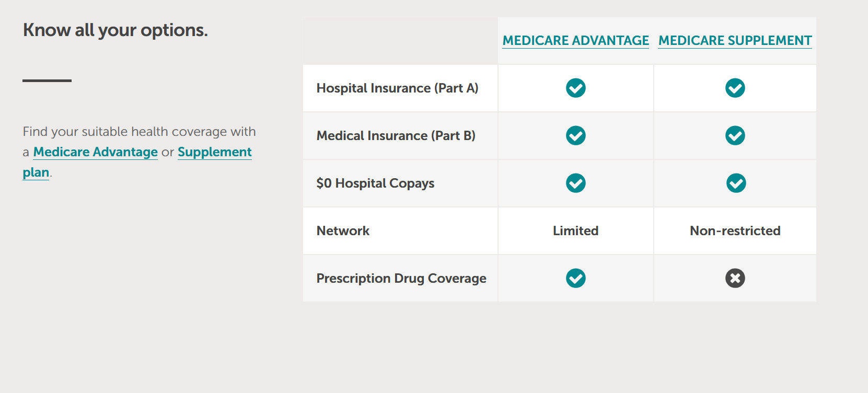Image resolution: width=868 pixels, height=393 pixels.
Task: Click the Prescription Drug Coverage row label
Action: [401, 279]
